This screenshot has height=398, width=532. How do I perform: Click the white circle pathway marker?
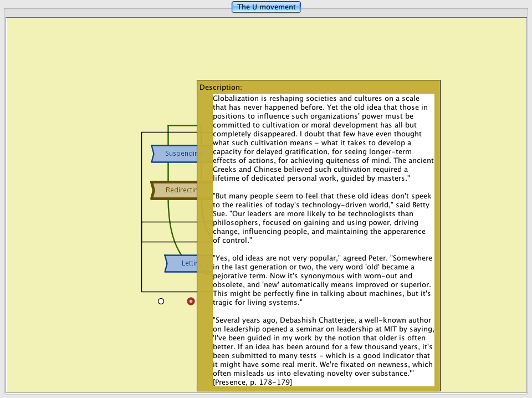coord(161,301)
